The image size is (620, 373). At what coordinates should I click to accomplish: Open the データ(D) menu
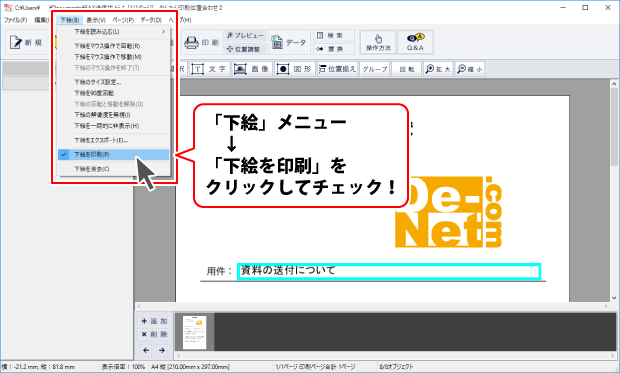click(151, 20)
